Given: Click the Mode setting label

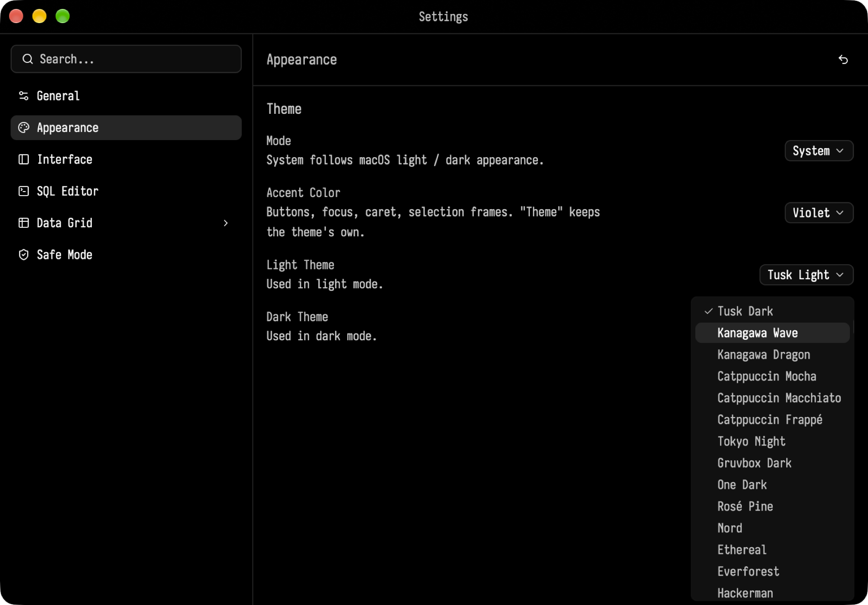Looking at the screenshot, I should (278, 141).
